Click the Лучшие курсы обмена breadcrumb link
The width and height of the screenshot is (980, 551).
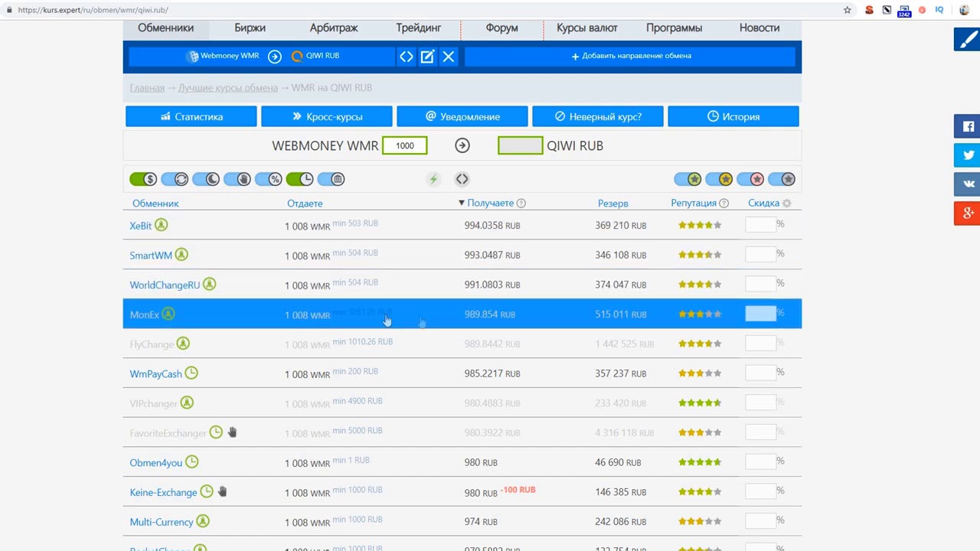(228, 88)
